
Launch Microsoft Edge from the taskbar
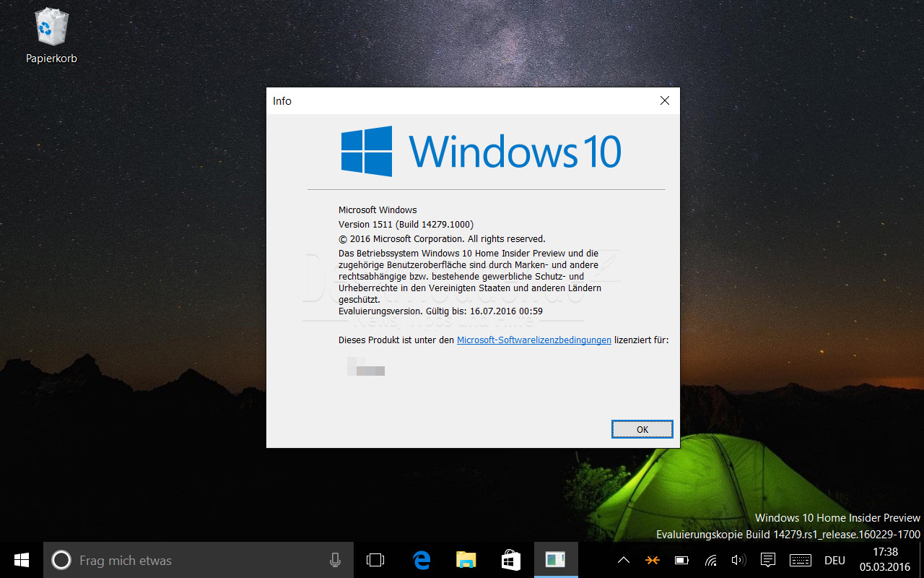pyautogui.click(x=422, y=560)
